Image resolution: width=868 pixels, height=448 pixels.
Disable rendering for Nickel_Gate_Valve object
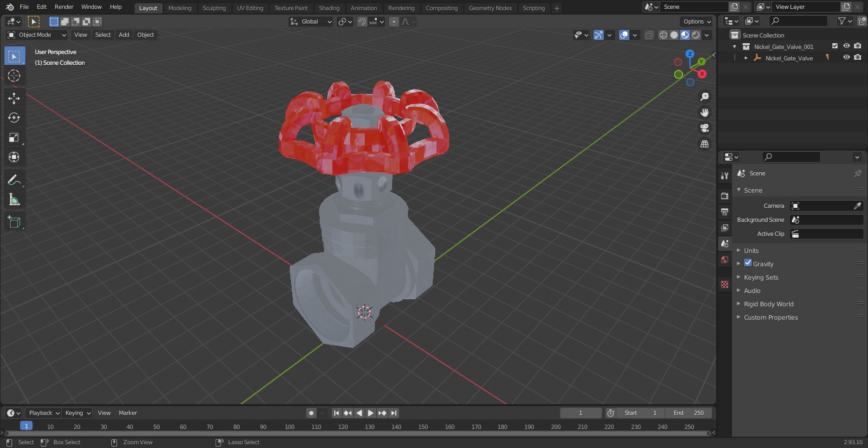pyautogui.click(x=858, y=58)
